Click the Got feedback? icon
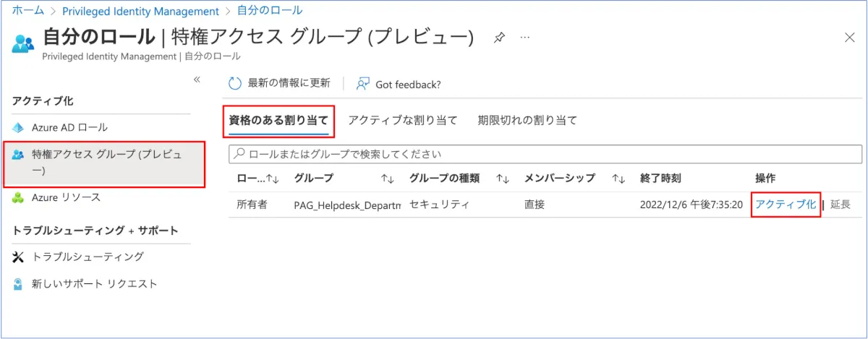The height and width of the screenshot is (339, 868). tap(363, 84)
